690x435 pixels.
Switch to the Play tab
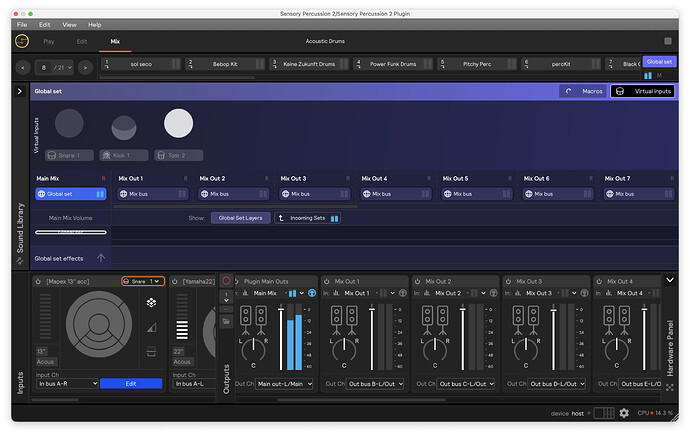[49, 41]
